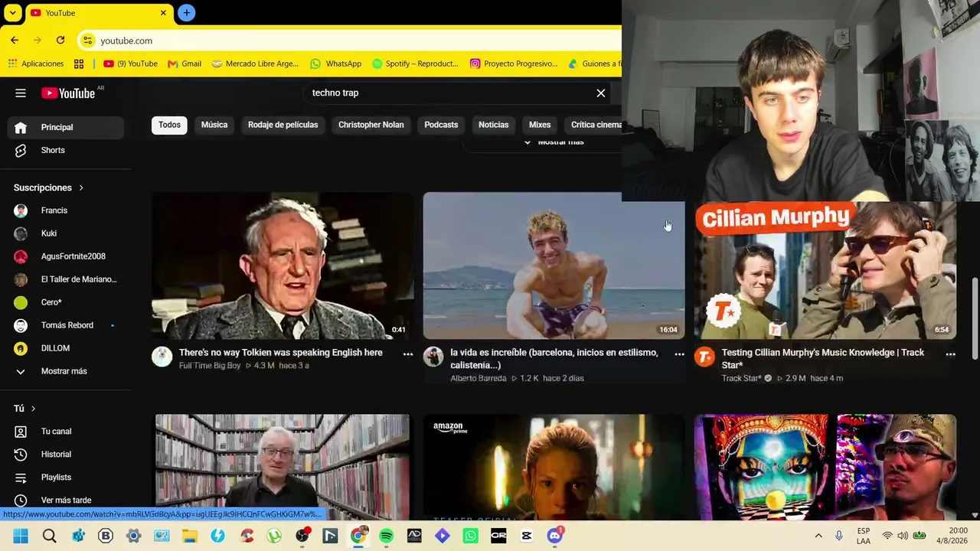
Task: Switch the ESP LAA keyboard language
Action: [864, 536]
